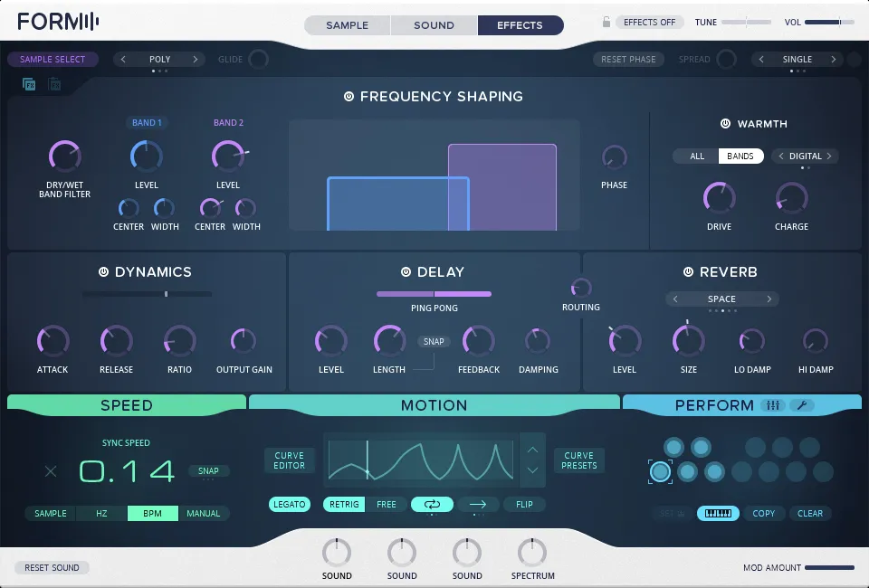Toggle Delay power icon

click(x=406, y=272)
